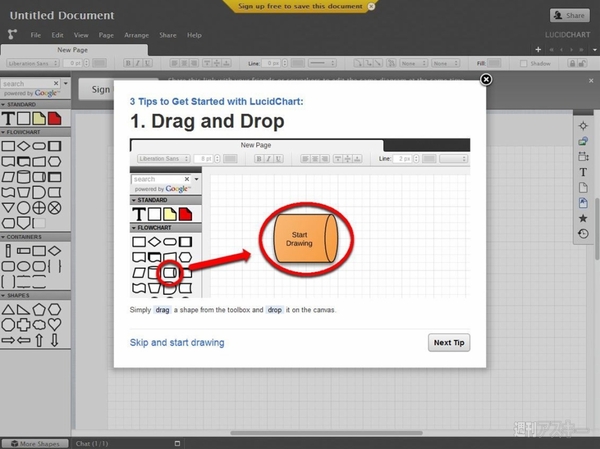This screenshot has height=449, width=600.
Task: Click the Share button at top right
Action: tap(570, 15)
